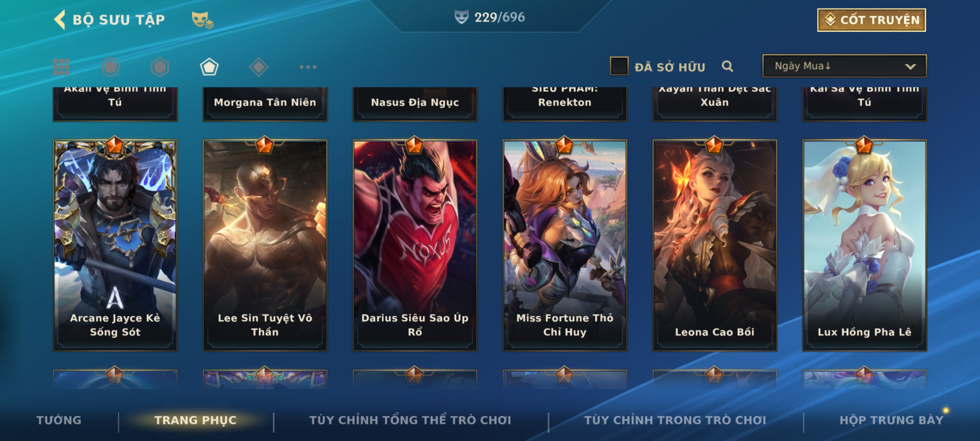This screenshot has height=441, width=980.
Task: Open the skin masks with coins icon
Action: 203,20
